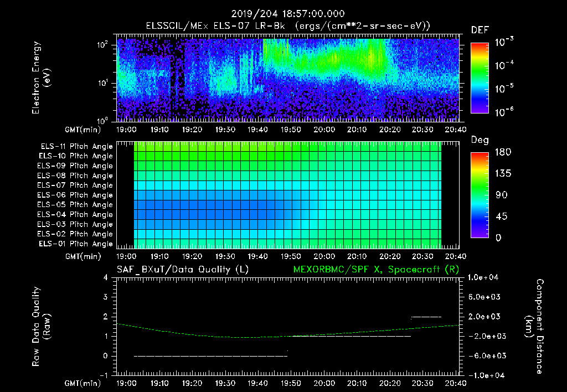Click the 45 tick on the Deg colorbar
The height and width of the screenshot is (392, 567).
tap(502, 216)
